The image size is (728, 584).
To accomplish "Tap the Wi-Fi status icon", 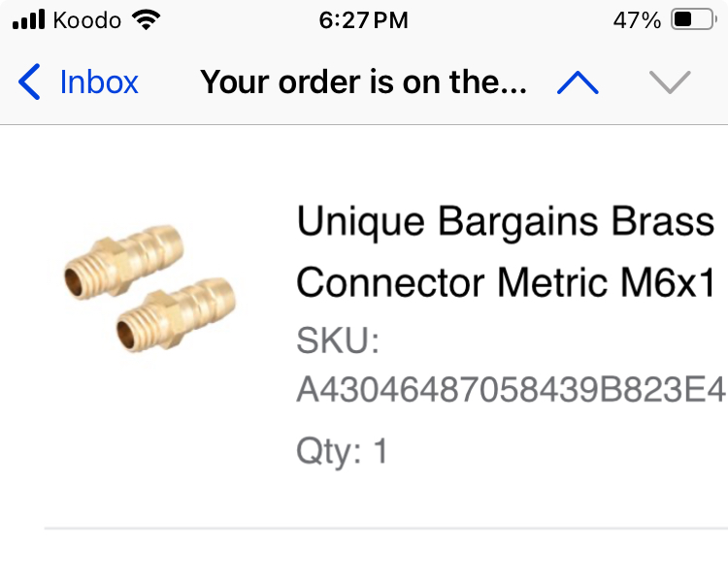I will pos(147,20).
